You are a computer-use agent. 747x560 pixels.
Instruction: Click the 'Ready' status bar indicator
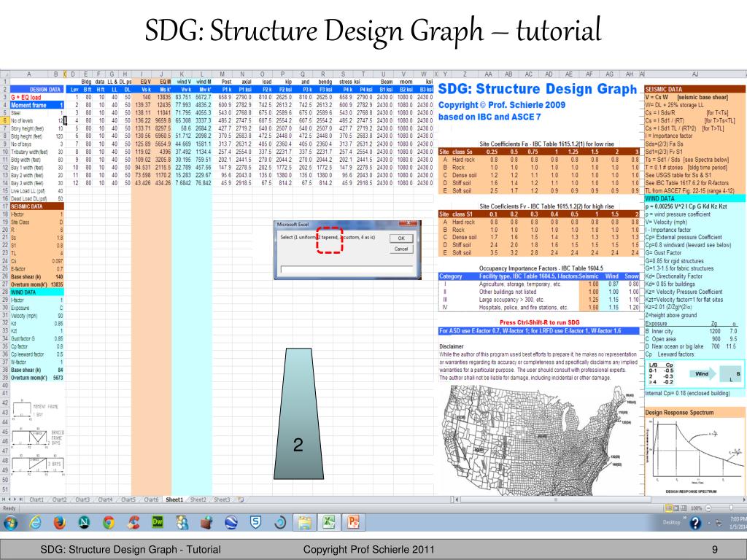click(x=9, y=508)
